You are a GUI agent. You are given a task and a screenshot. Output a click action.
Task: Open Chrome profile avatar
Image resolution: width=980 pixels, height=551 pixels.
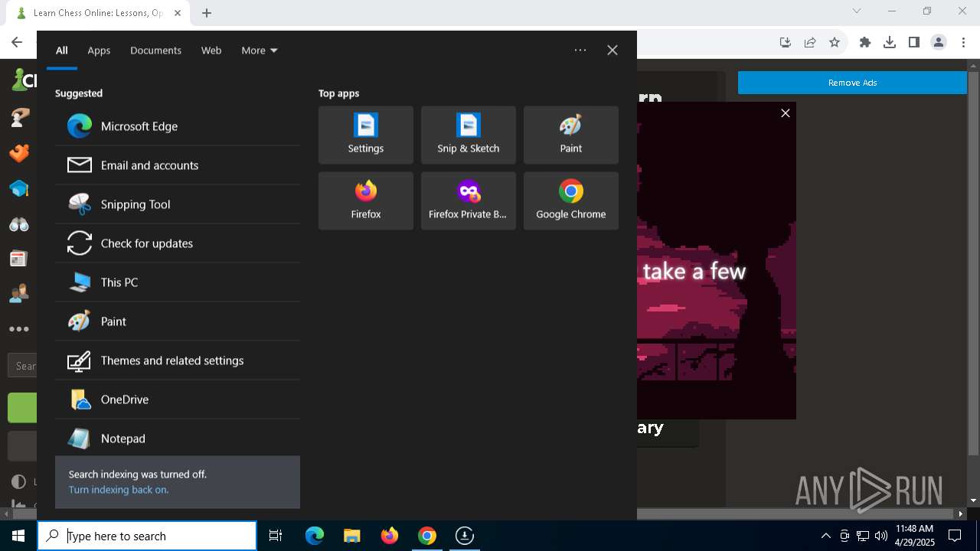click(939, 42)
